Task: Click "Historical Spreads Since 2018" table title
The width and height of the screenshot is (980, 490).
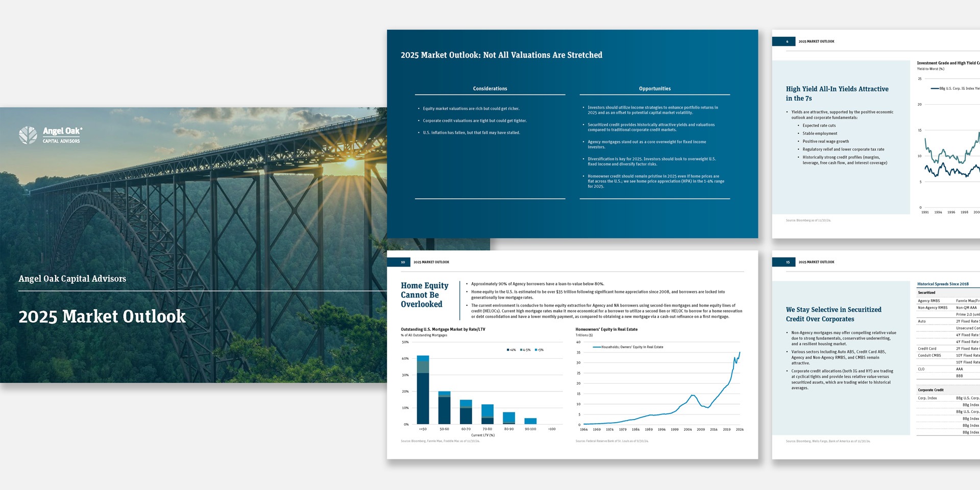Action: point(943,284)
